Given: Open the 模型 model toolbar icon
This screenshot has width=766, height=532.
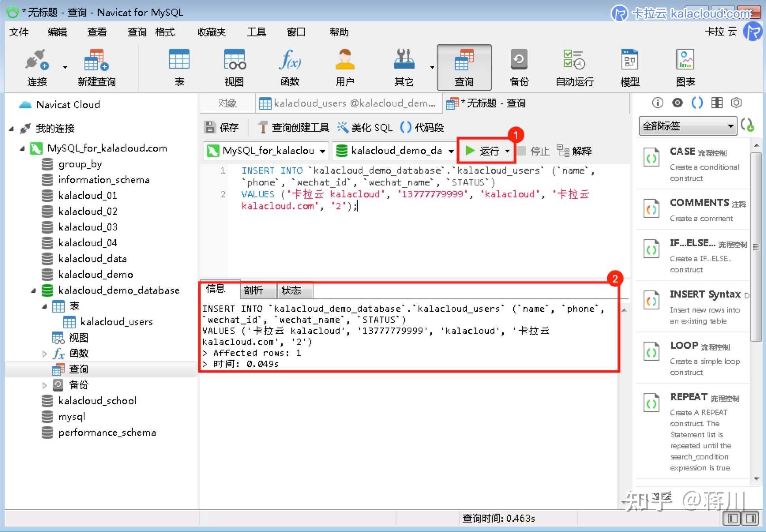Looking at the screenshot, I should click(629, 60).
